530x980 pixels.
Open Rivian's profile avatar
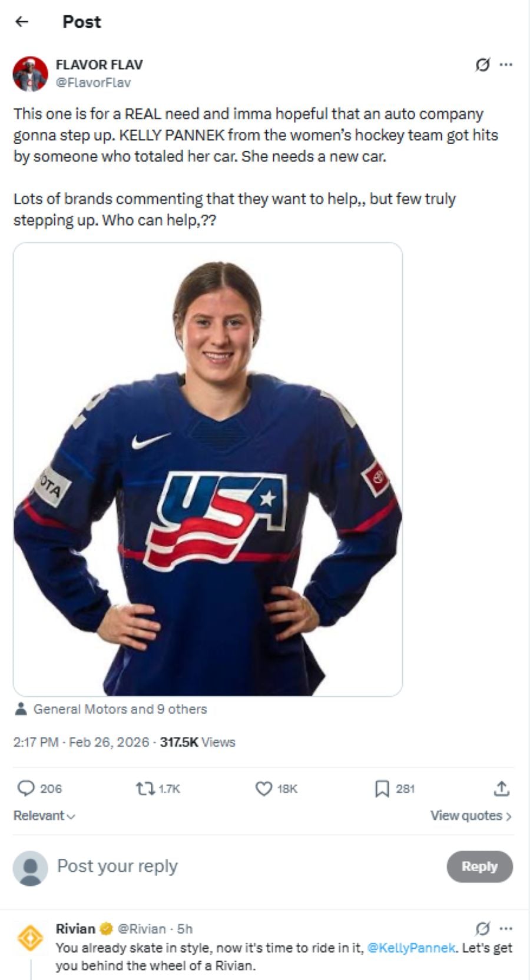pyautogui.click(x=30, y=938)
